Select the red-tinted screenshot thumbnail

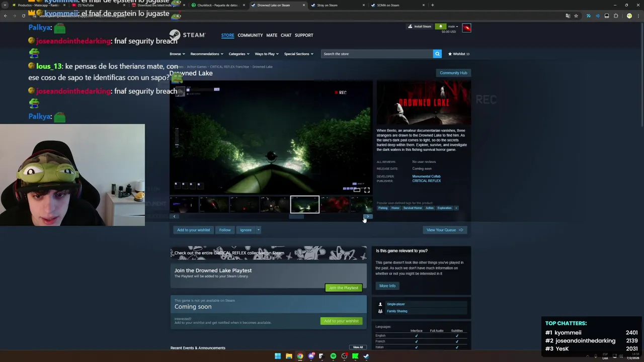pyautogui.click(x=335, y=205)
